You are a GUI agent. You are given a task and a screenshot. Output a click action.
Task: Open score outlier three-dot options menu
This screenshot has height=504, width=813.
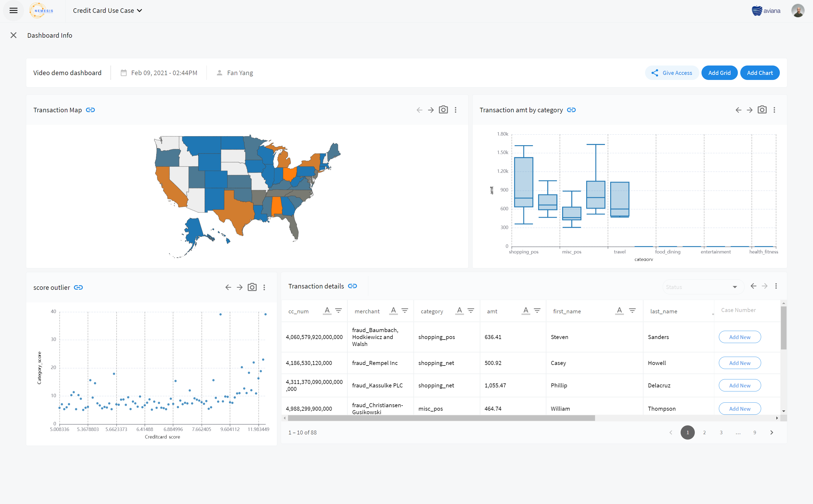click(264, 287)
